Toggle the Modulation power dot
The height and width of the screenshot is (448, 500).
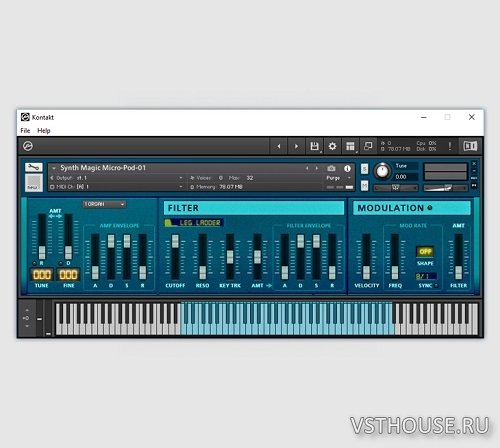430,208
